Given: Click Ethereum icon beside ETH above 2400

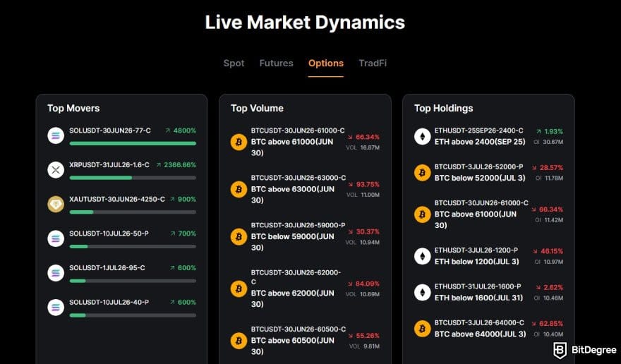Looking at the screenshot, I should [422, 136].
